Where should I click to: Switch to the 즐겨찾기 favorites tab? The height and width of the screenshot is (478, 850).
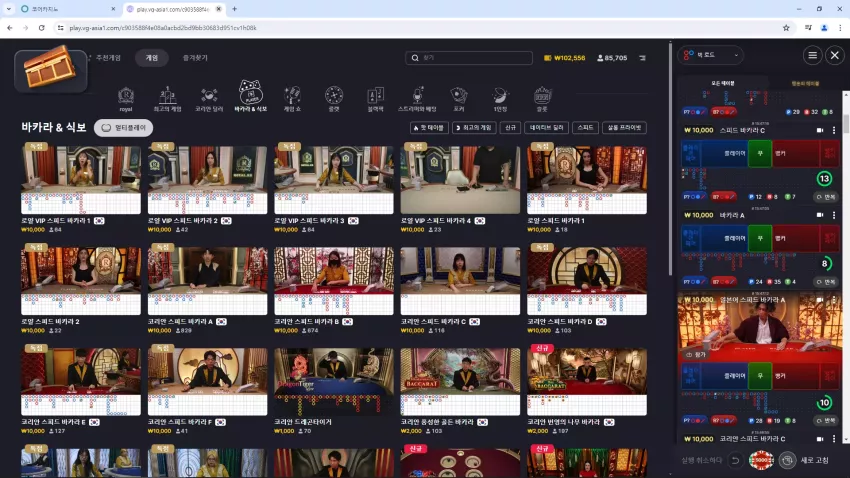(x=195, y=58)
